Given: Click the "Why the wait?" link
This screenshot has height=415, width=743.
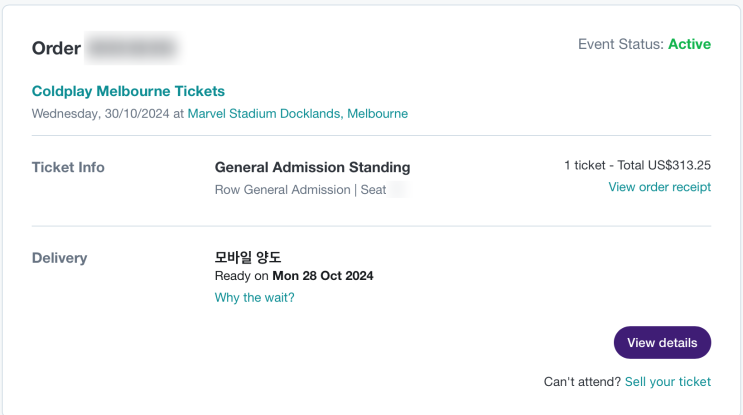Looking at the screenshot, I should pos(254,298).
